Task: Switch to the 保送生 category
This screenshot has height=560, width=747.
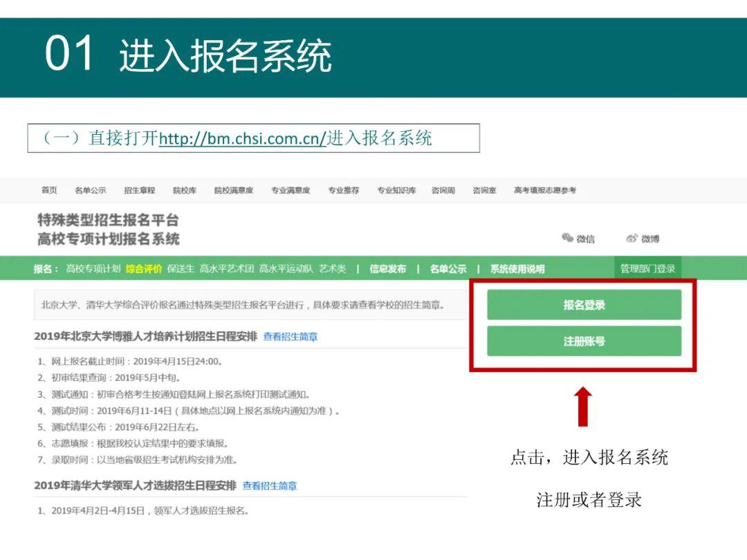Action: coord(181,269)
